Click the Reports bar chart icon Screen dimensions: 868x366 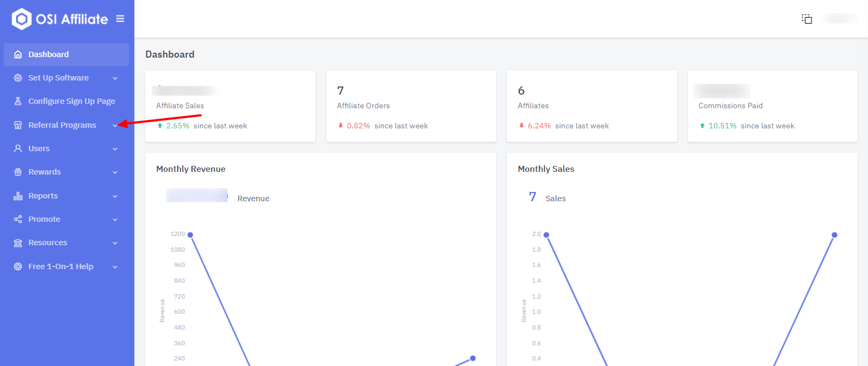[x=18, y=196]
